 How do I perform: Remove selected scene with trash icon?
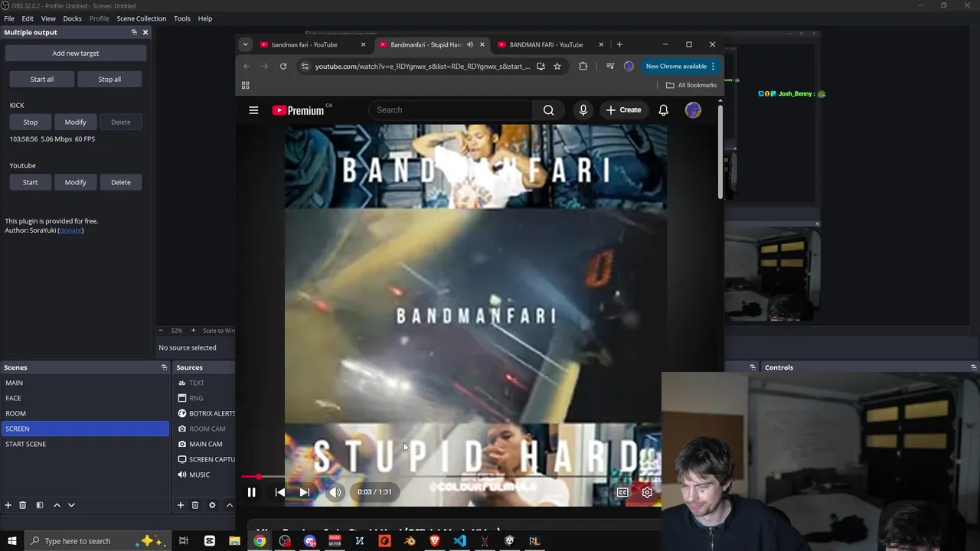point(23,505)
